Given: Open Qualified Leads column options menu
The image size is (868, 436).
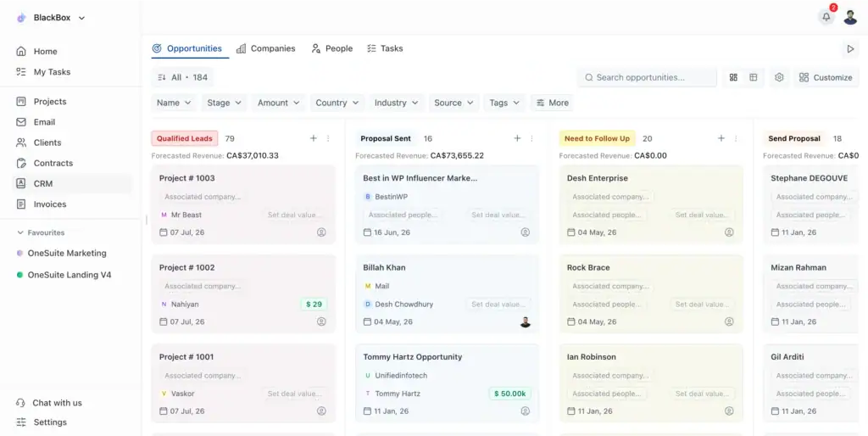Looking at the screenshot, I should click(x=328, y=138).
